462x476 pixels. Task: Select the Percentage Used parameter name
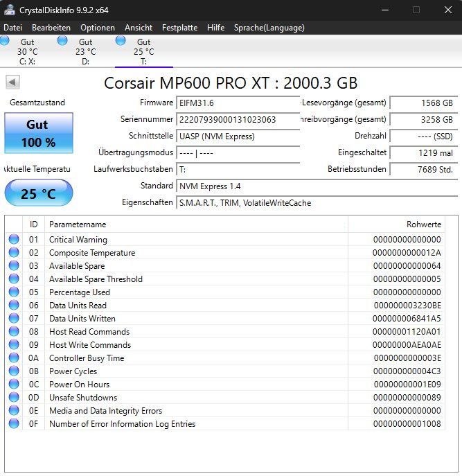click(80, 292)
